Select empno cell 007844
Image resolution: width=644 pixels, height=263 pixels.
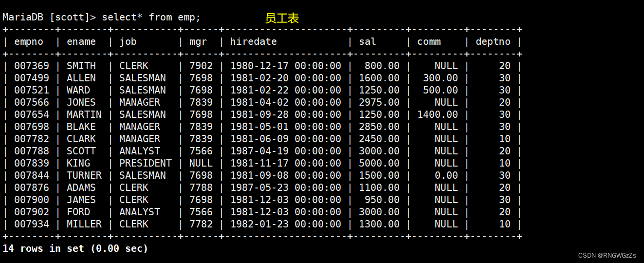pos(32,175)
